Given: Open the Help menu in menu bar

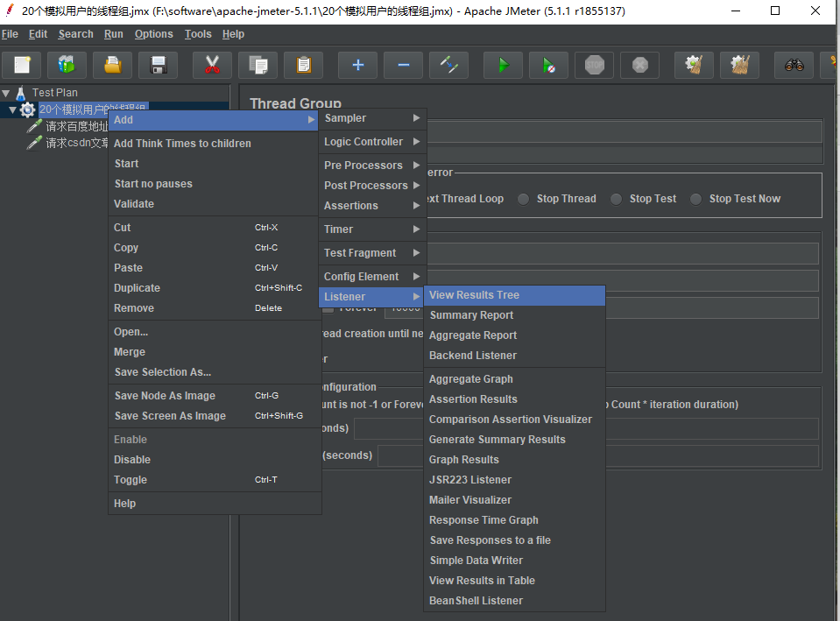Looking at the screenshot, I should tap(233, 34).
